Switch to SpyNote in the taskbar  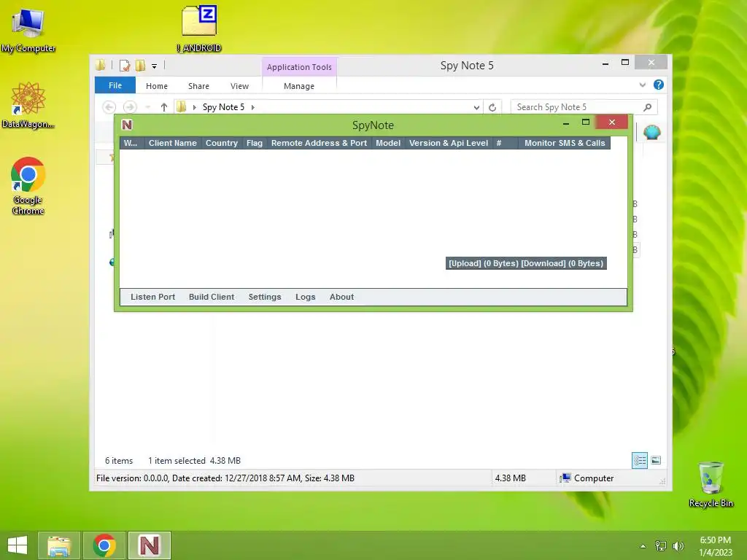pyautogui.click(x=149, y=545)
